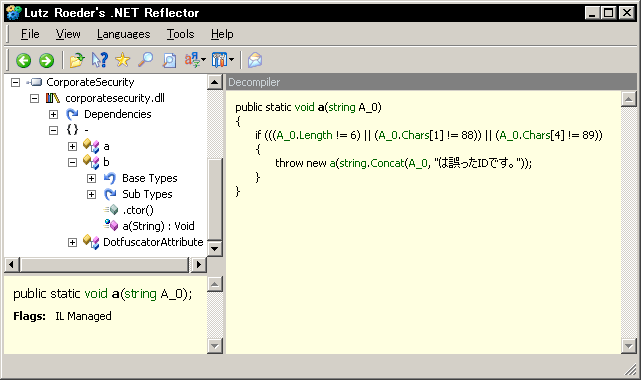
Task: Expand class a in the tree
Action: point(72,146)
